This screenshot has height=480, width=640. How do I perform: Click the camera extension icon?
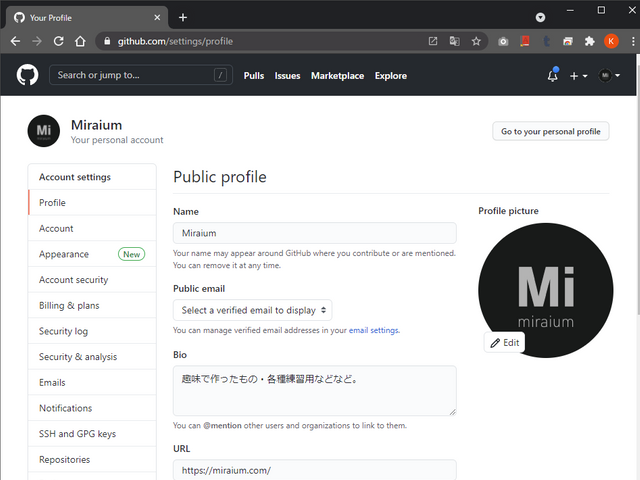503,41
